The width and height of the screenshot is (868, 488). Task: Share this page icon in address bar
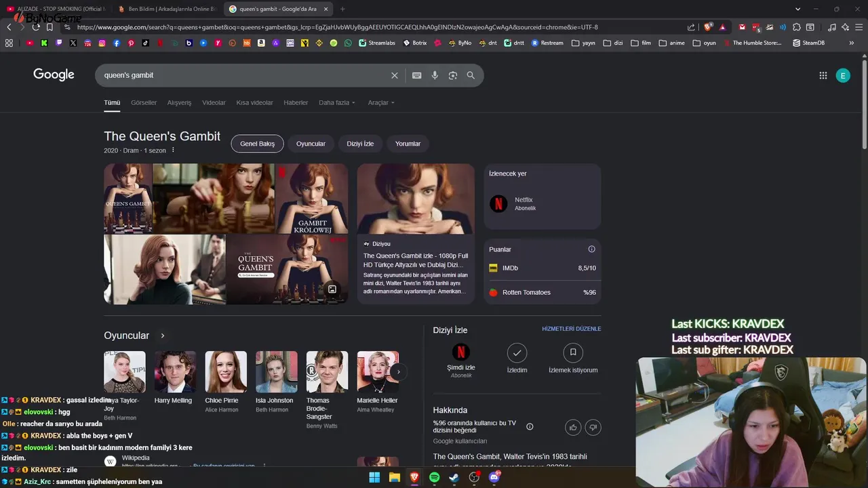[x=691, y=27]
